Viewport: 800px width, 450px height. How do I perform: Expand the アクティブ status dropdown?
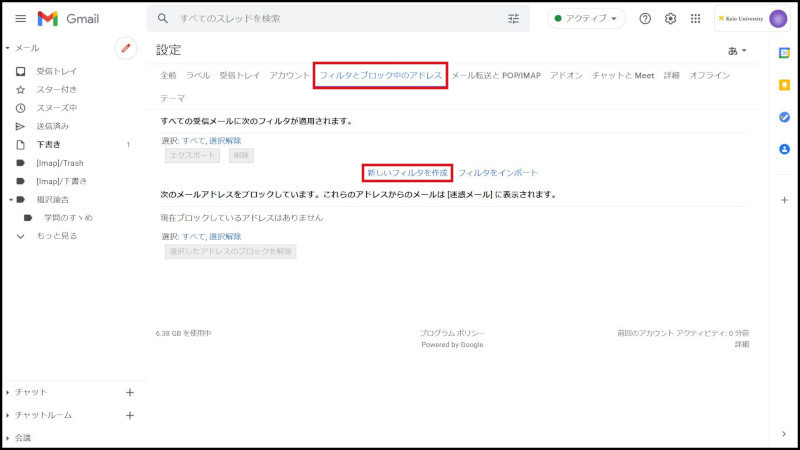[586, 19]
